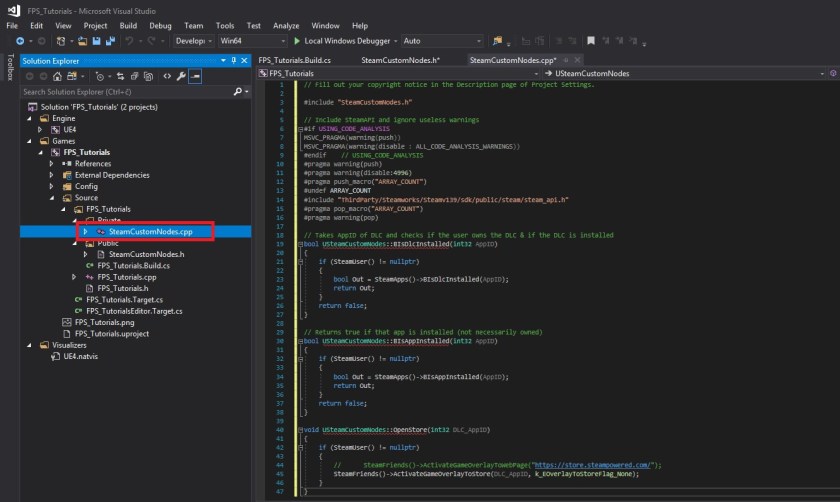
Task: Open the Tools menu
Action: 225,26
